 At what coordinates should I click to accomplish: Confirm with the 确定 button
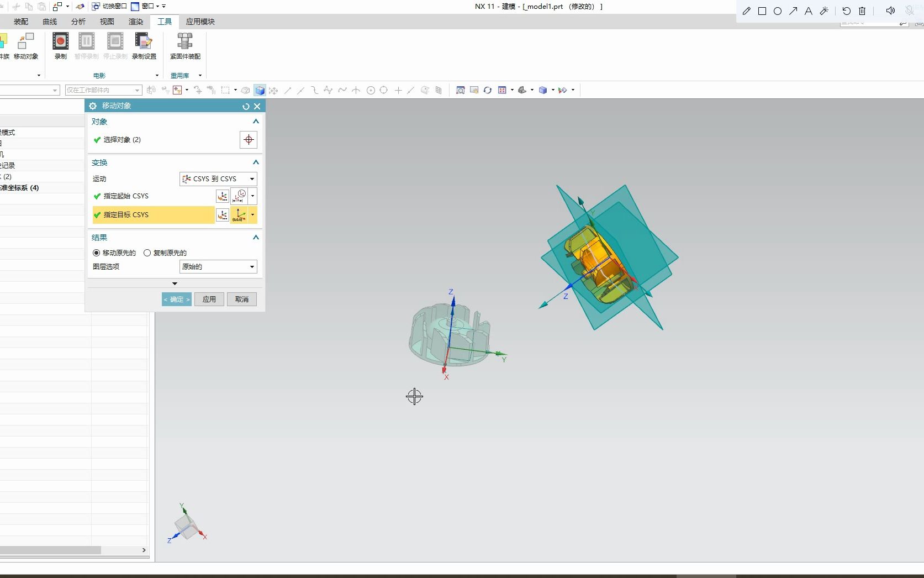pos(177,299)
